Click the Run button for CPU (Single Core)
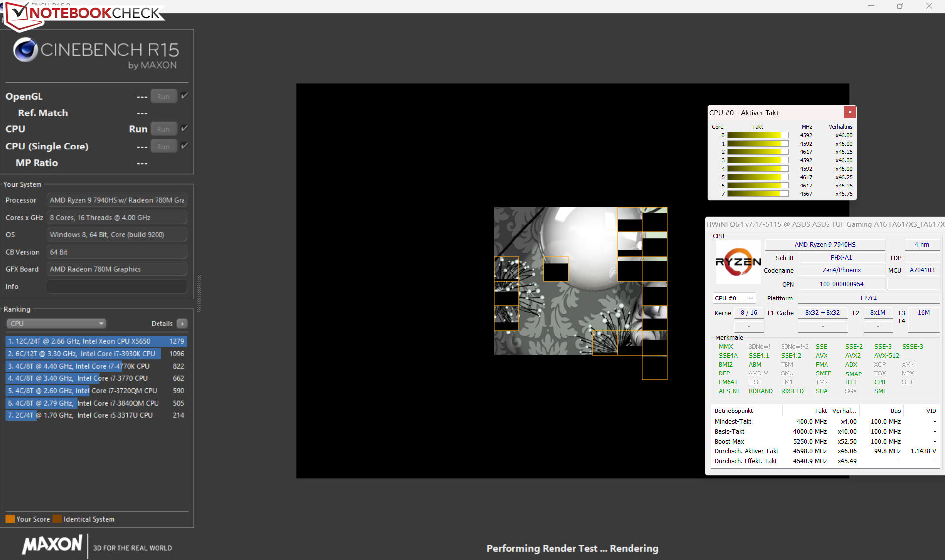Image resolution: width=945 pixels, height=560 pixels. click(x=163, y=147)
